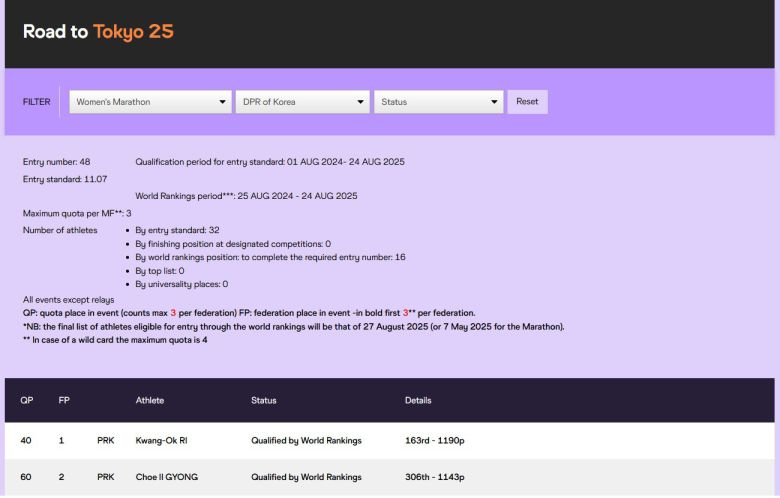Image resolution: width=780 pixels, height=498 pixels.
Task: Click the Status table column header
Action: click(x=263, y=401)
